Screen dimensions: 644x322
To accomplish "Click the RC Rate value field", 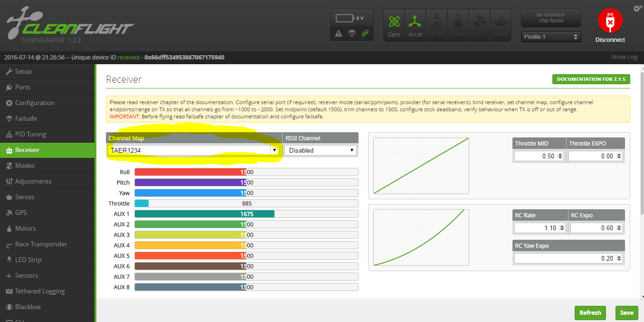I will tap(540, 228).
